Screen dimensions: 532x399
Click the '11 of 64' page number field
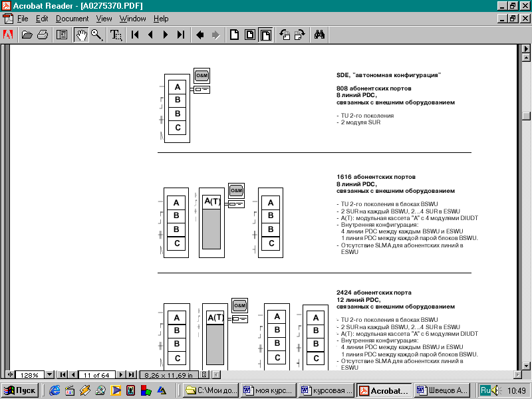tap(96, 375)
